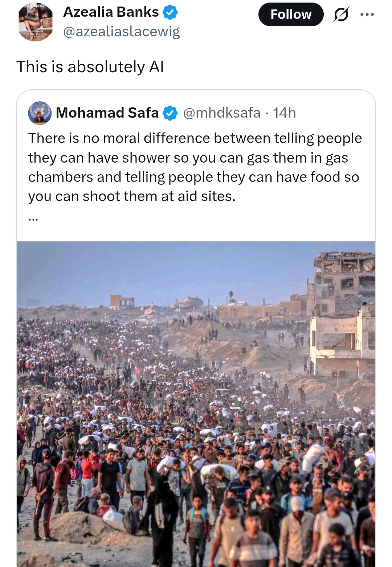Image resolution: width=392 pixels, height=567 pixels.
Task: Open the three-dot more options menu
Action: point(367,15)
